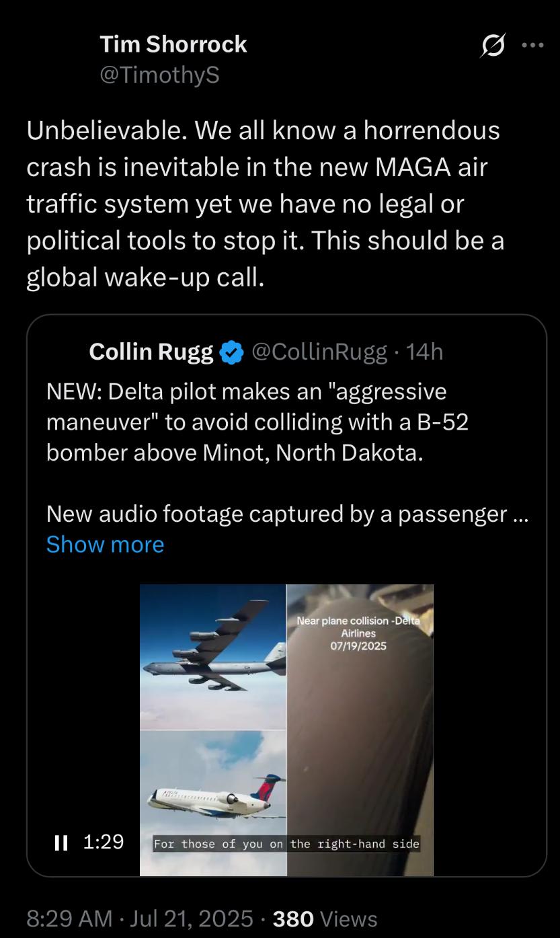Tap the @CollinRugg handle

coord(319,351)
